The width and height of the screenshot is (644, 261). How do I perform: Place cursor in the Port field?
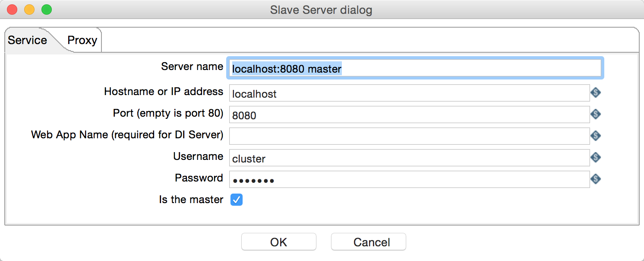409,115
